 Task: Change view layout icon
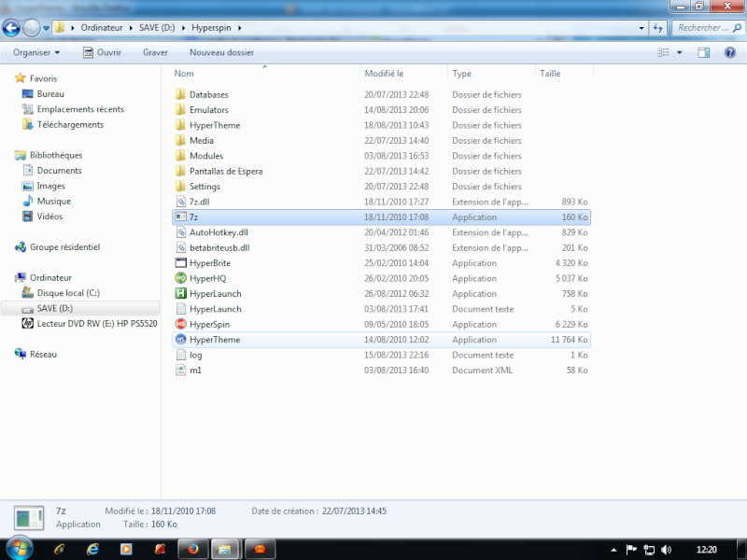pos(664,52)
